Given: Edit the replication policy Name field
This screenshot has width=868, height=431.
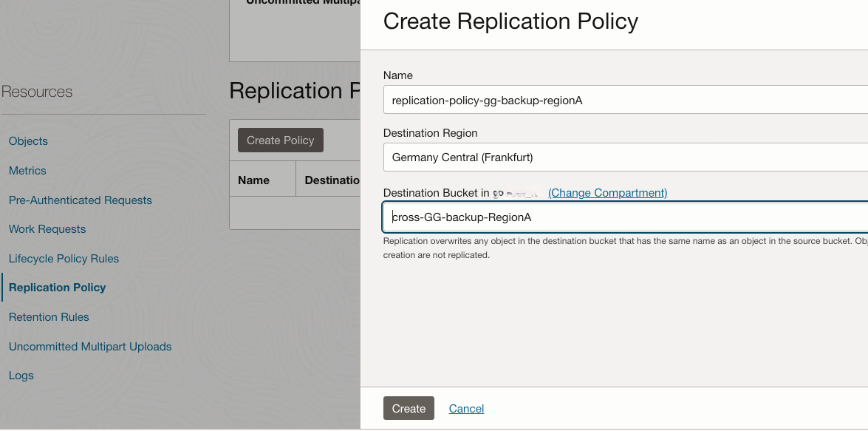Looking at the screenshot, I should [626, 100].
